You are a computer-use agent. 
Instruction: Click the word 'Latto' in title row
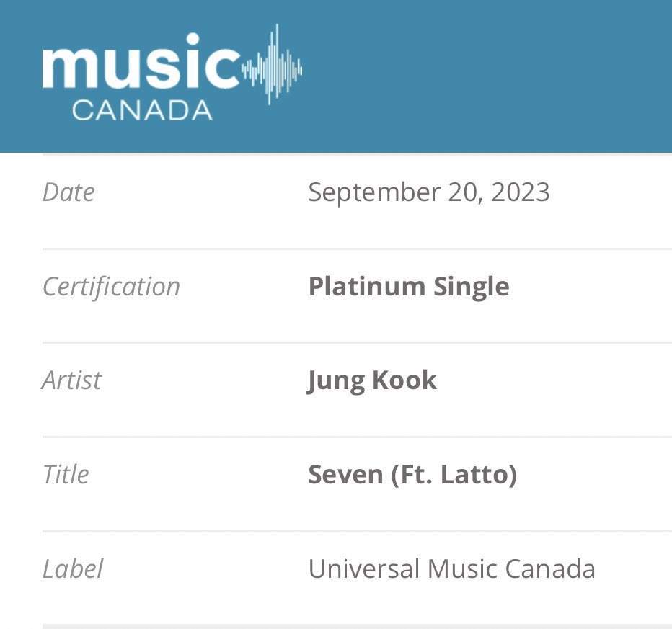[x=479, y=475]
